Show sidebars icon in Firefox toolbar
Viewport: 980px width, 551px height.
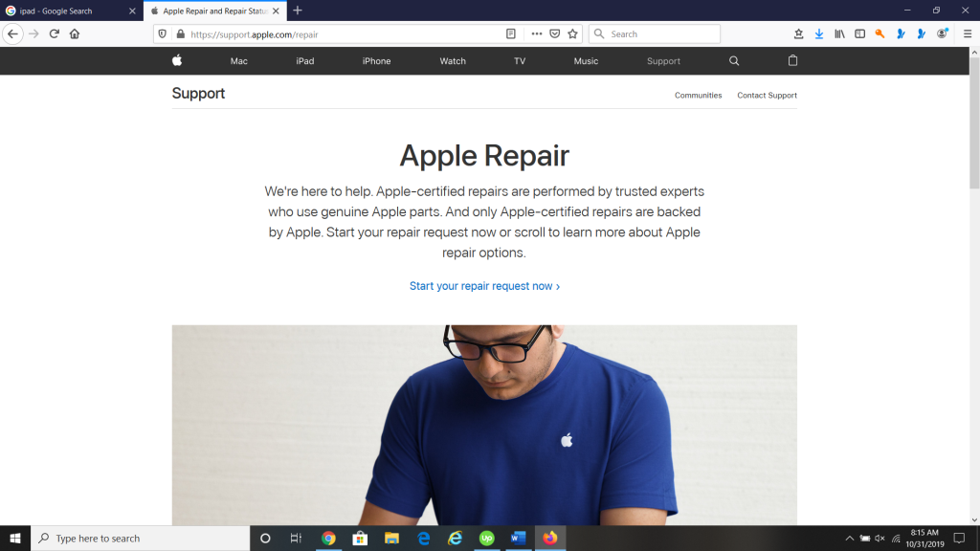pos(860,34)
